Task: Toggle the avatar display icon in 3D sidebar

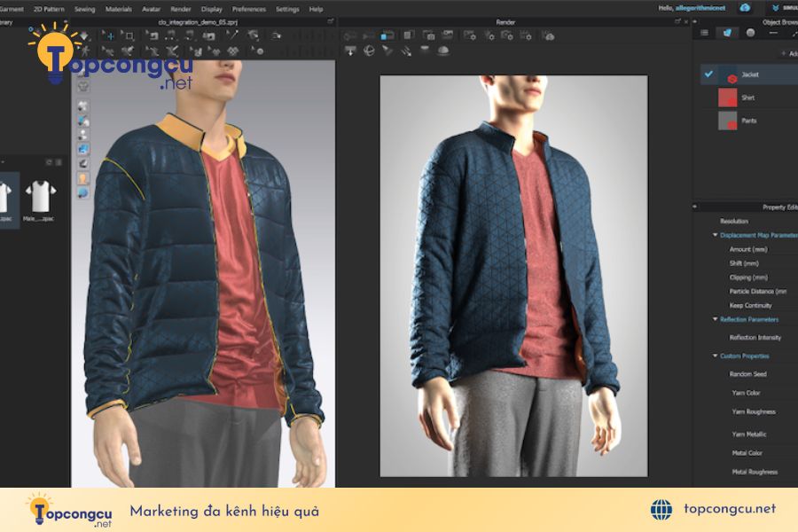Action: coord(83,178)
